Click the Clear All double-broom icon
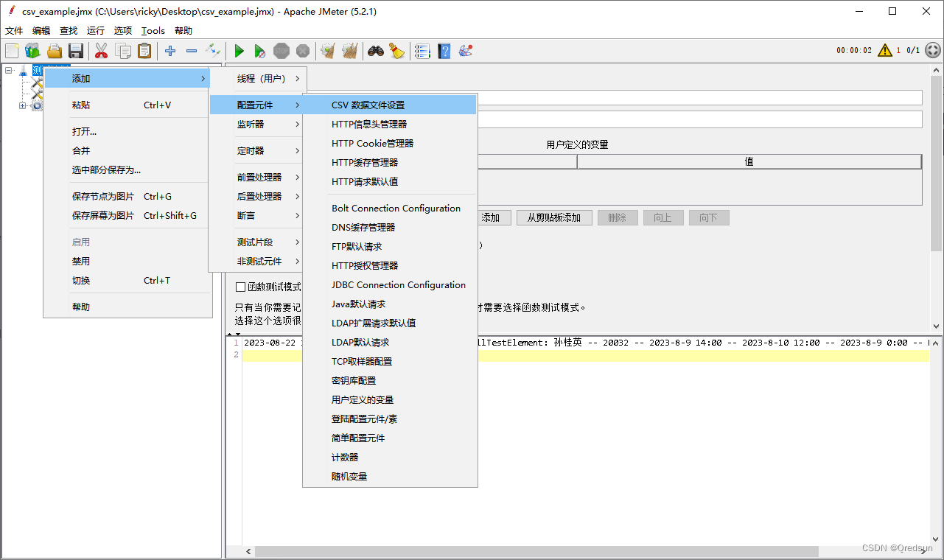Screen dimensions: 944x560 click(x=349, y=51)
